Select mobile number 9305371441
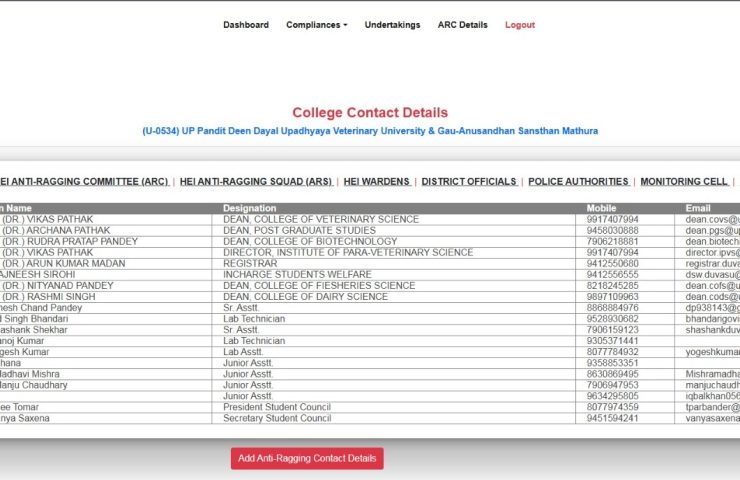Viewport: 740px width, 480px height. click(x=625, y=341)
